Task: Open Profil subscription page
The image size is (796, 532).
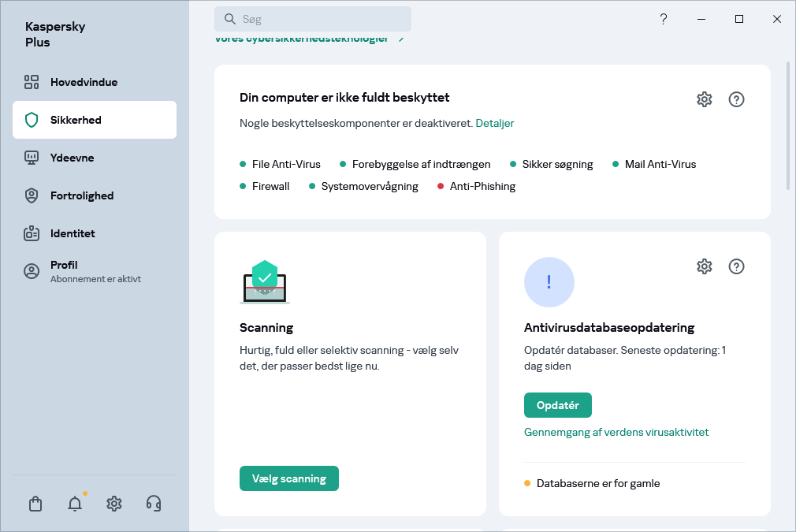Action: (x=65, y=271)
